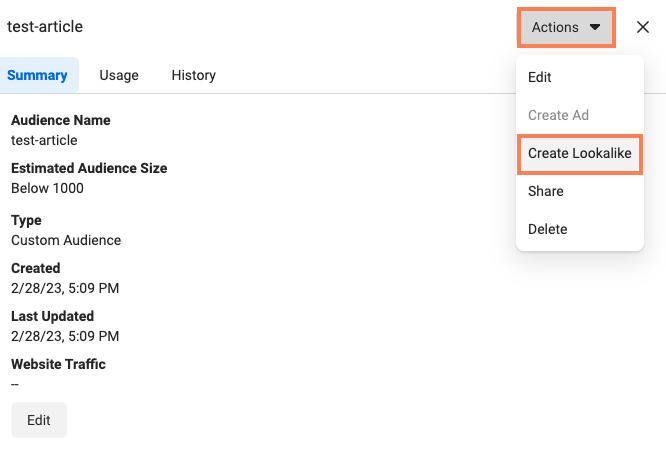The height and width of the screenshot is (461, 666).
Task: Click the Edit button below Website Traffic
Action: (x=39, y=420)
